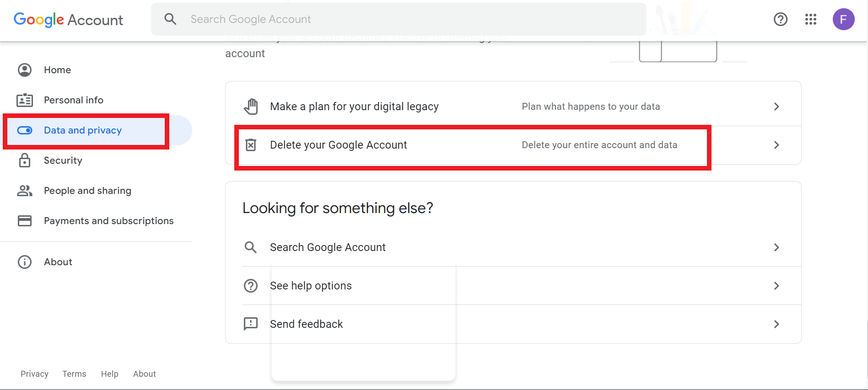868x390 pixels.
Task: Click See help options
Action: (x=311, y=286)
